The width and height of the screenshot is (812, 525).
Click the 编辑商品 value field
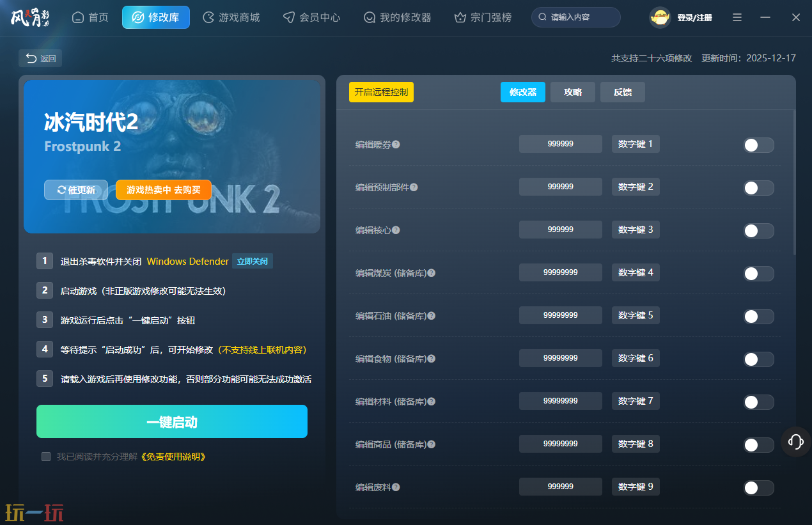[561, 444]
